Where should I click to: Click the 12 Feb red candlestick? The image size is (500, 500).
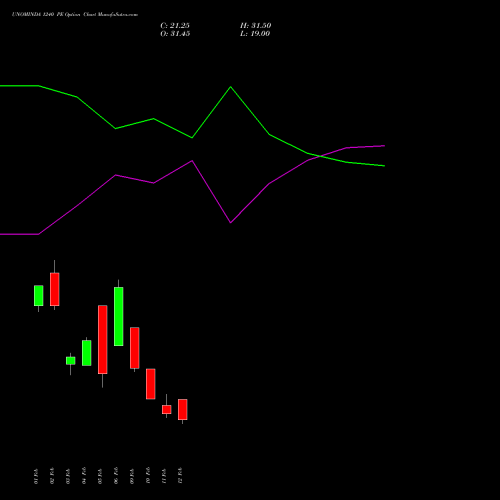coord(183,409)
